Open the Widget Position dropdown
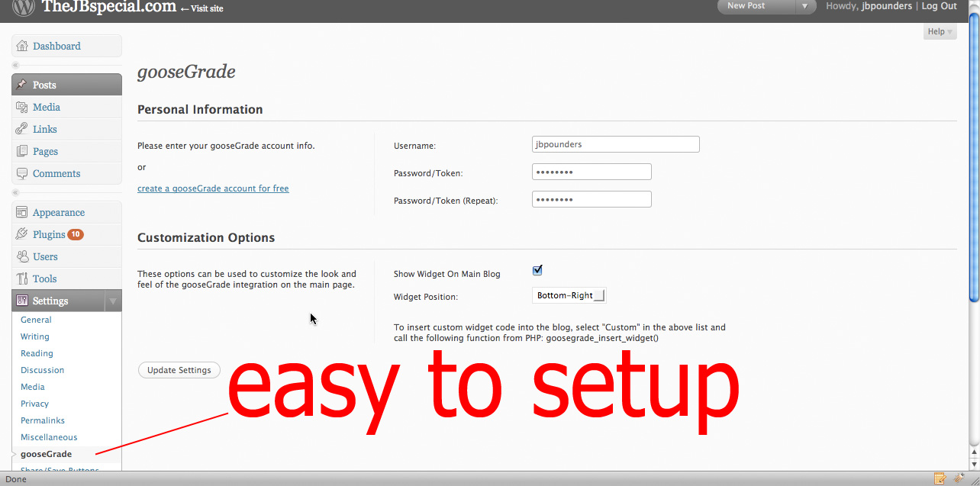The width and height of the screenshot is (980, 486). click(x=569, y=295)
